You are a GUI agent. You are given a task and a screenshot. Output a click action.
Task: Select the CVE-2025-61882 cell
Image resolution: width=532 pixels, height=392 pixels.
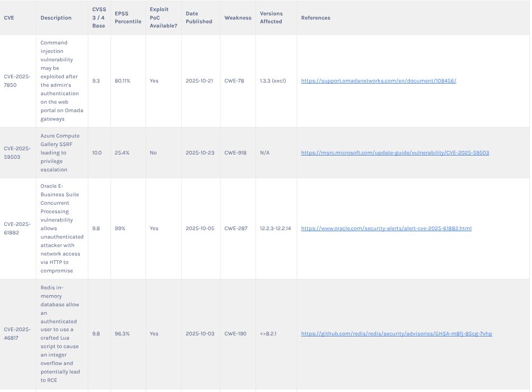(x=17, y=229)
